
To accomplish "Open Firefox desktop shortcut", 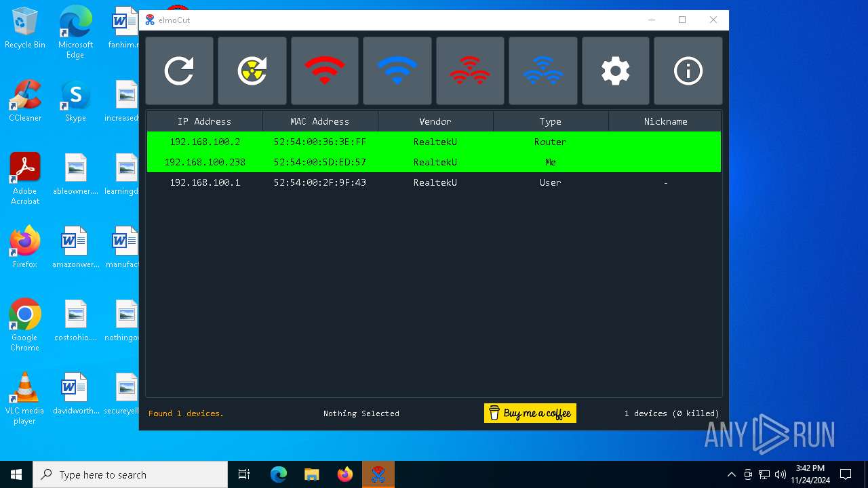I will pyautogui.click(x=25, y=247).
